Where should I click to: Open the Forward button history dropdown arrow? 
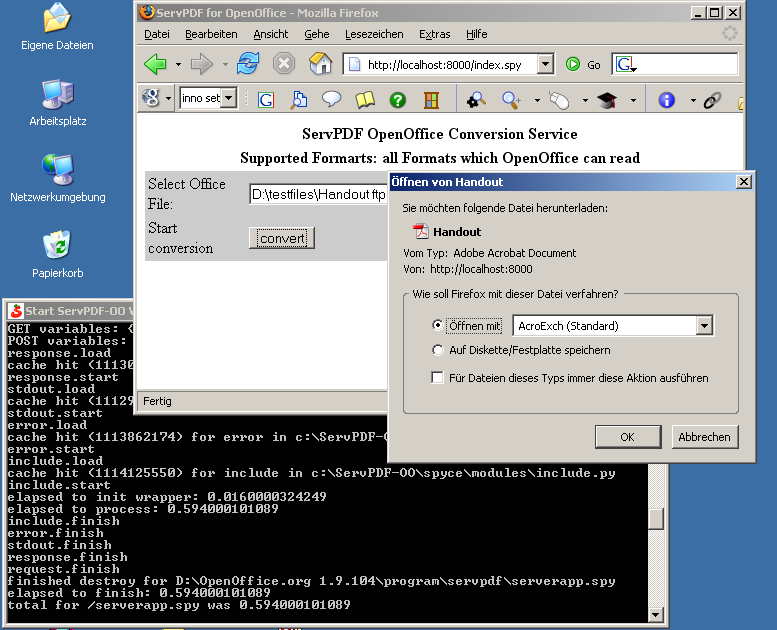pyautogui.click(x=224, y=64)
